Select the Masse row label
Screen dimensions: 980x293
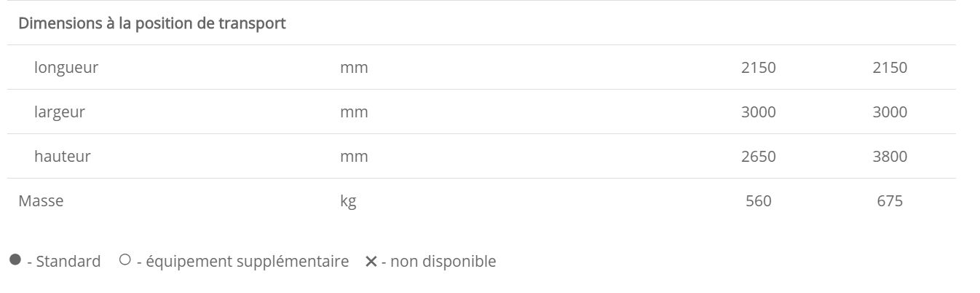41,201
